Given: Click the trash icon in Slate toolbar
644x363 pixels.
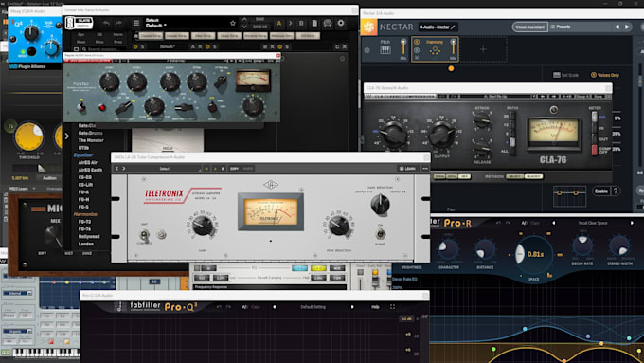Looking at the screenshot, I should (x=314, y=23).
